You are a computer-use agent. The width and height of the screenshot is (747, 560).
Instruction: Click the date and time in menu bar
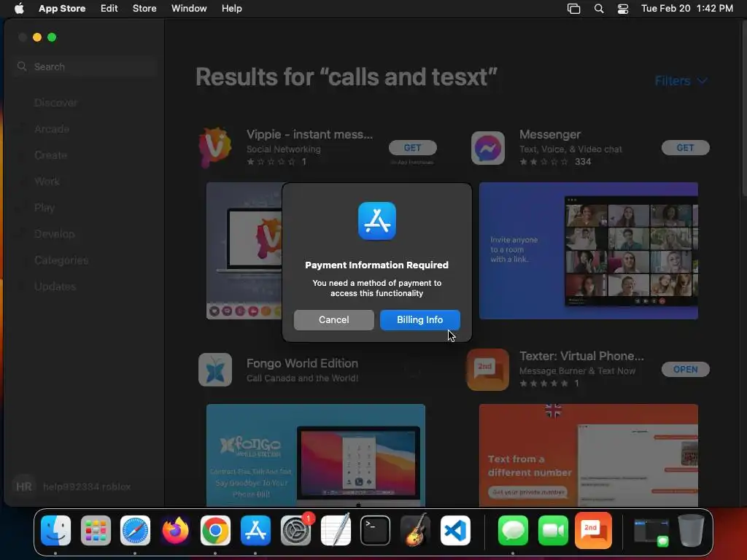[687, 9]
